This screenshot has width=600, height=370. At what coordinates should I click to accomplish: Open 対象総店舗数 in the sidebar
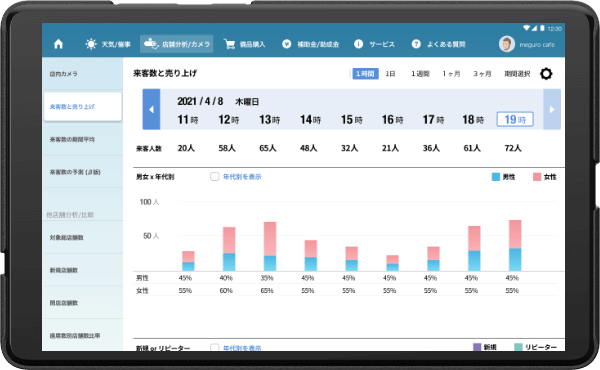[x=83, y=238]
